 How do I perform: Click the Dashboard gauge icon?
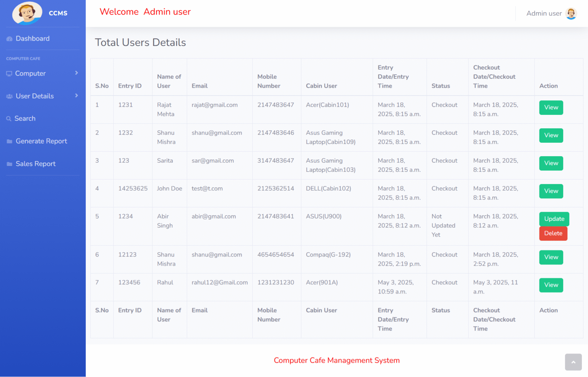click(x=9, y=38)
